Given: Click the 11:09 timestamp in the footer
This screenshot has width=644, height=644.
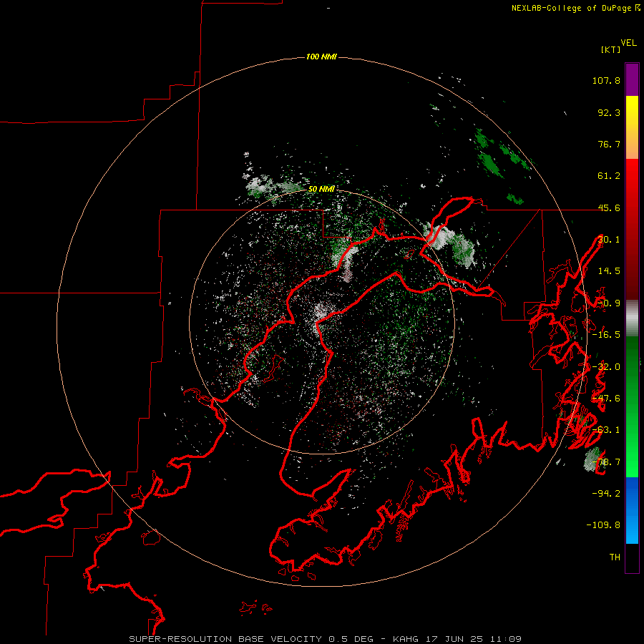Looking at the screenshot, I should tap(506, 639).
